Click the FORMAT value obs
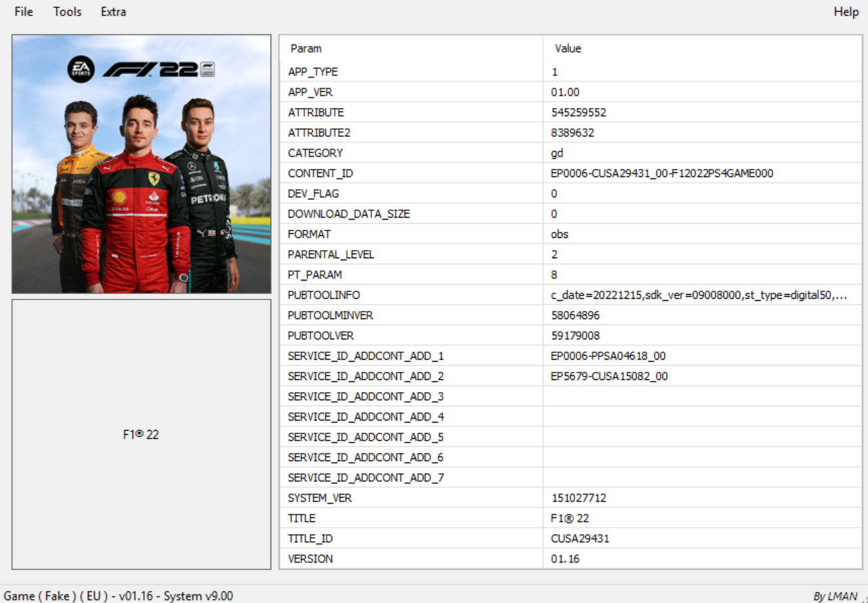The height and width of the screenshot is (603, 868). (x=559, y=234)
